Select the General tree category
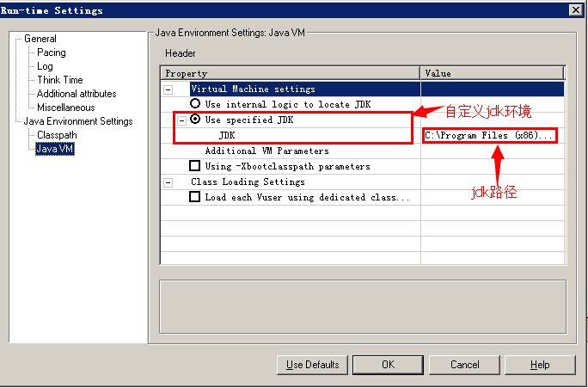This screenshot has height=388, width=588. coord(40,39)
